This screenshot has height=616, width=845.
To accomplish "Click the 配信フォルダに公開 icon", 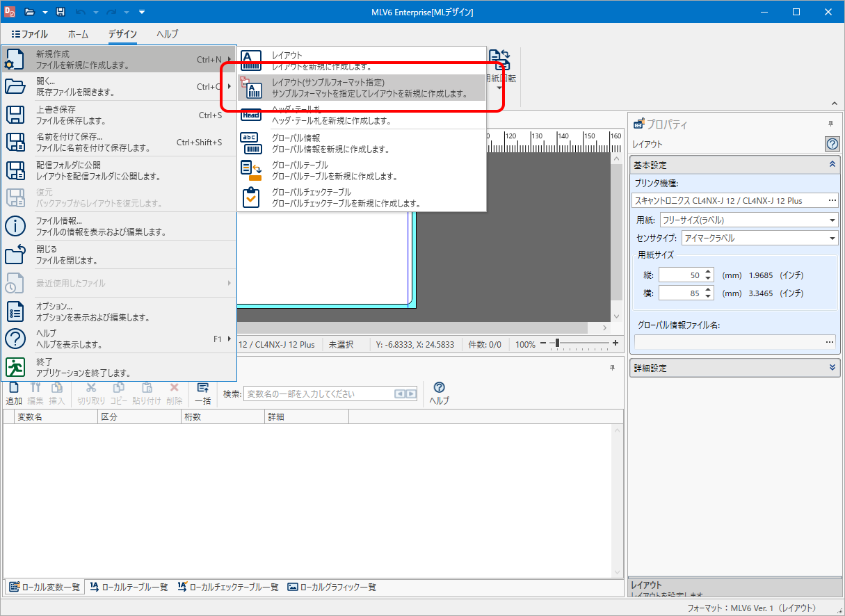I will click(x=15, y=170).
